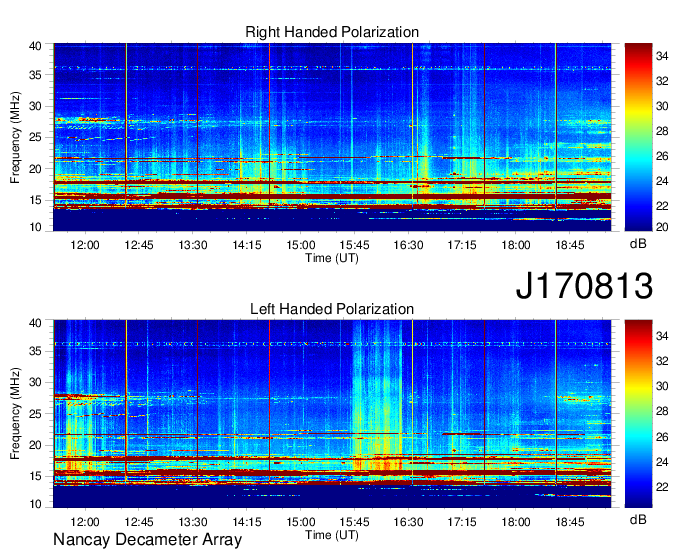Image resolution: width=680 pixels, height=552 pixels.
Task: Click the "dB" unit under Left Handed colorbar
Action: 638,519
